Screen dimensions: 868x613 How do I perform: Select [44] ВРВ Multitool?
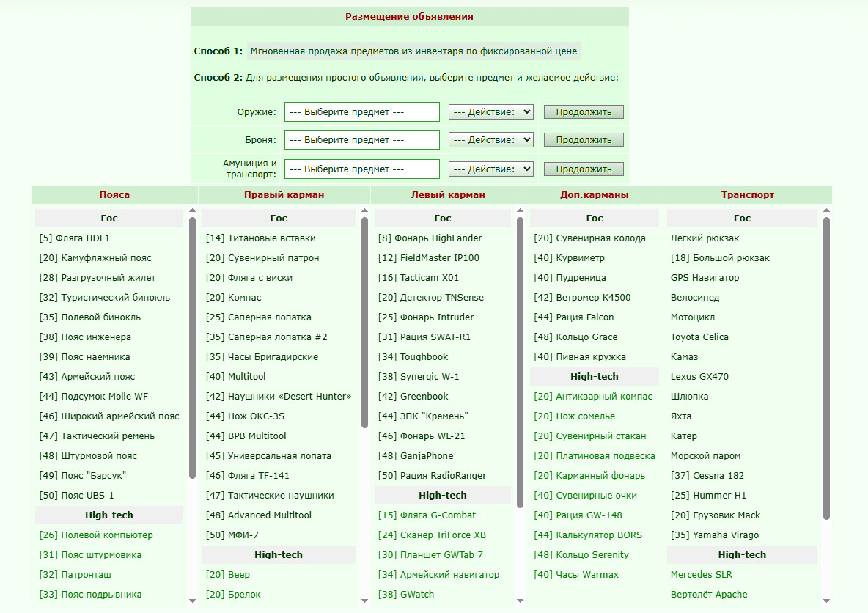[x=246, y=436]
